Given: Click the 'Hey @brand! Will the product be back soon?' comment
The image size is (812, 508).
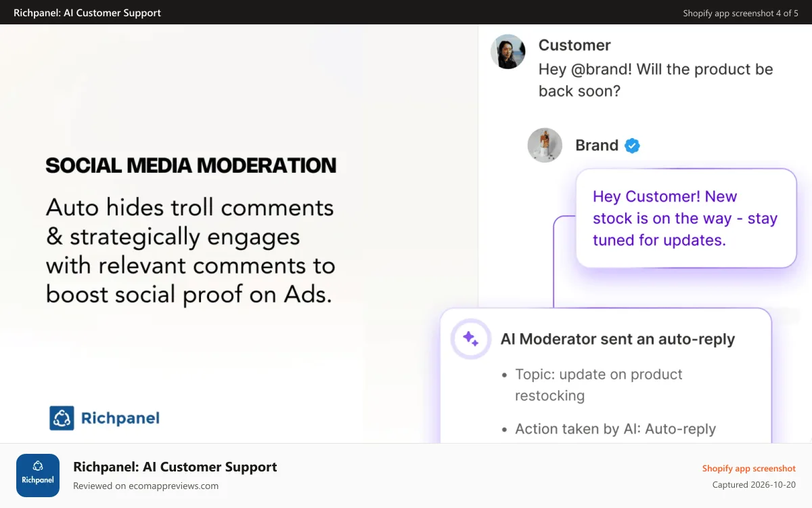Looking at the screenshot, I should click(x=655, y=80).
